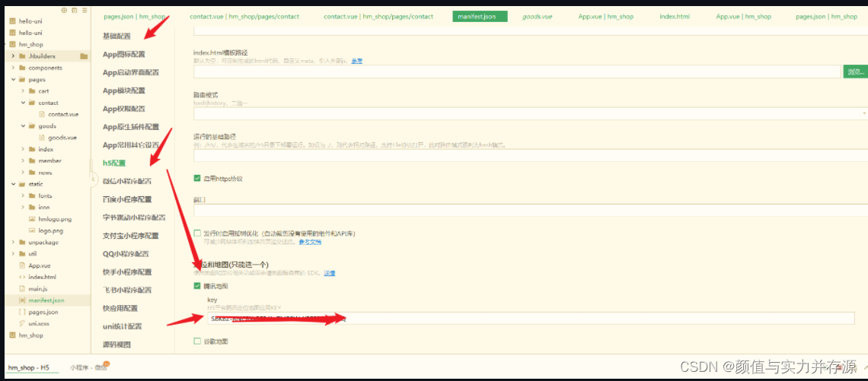Open the 详情 link for 定位和地图
This screenshot has height=381, width=868.
(x=330, y=272)
